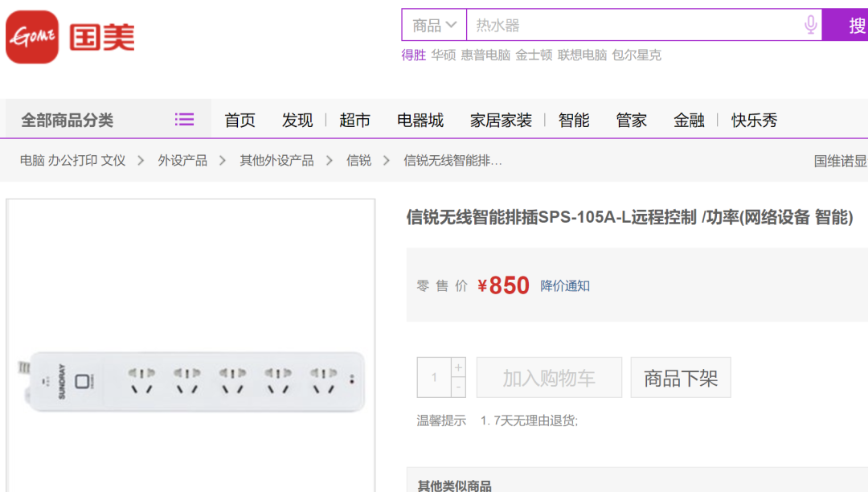Open 快乐秀 nav item

coord(754,120)
